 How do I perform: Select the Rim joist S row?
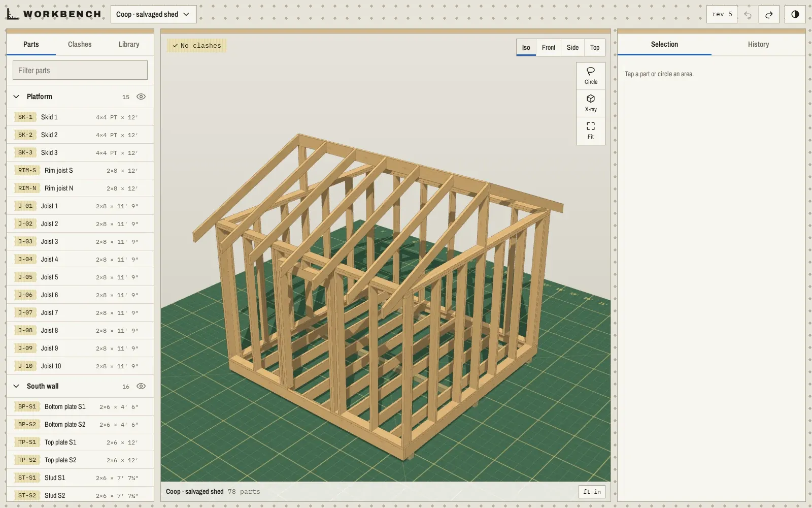pyautogui.click(x=80, y=170)
